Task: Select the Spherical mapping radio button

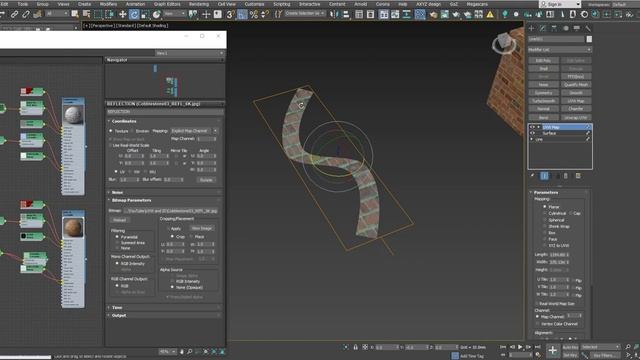Action: click(x=544, y=220)
